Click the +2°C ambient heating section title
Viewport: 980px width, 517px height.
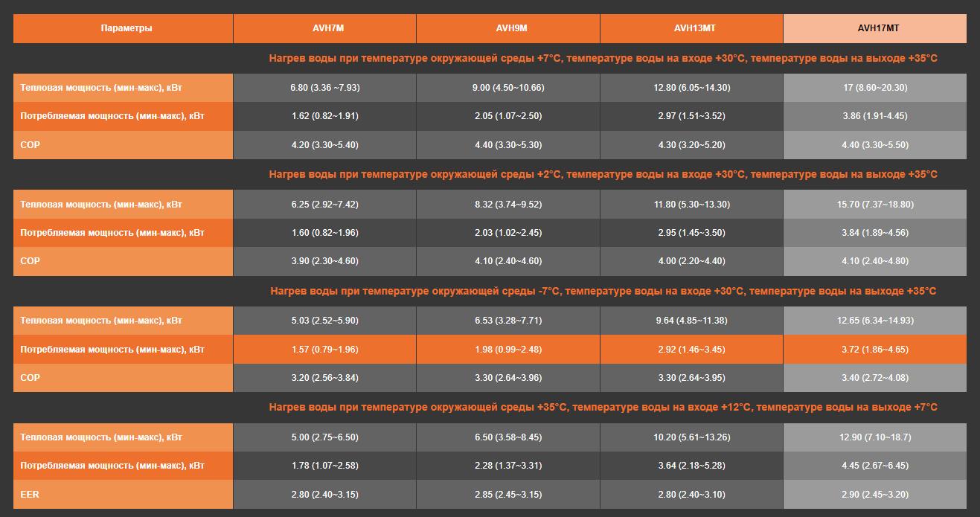pyautogui.click(x=603, y=174)
